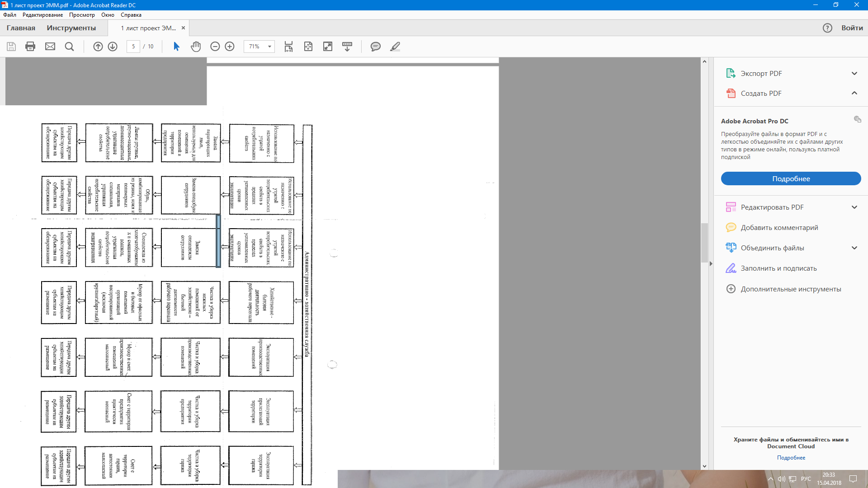Go to previous page arrow
The width and height of the screenshot is (868, 488).
click(98, 47)
